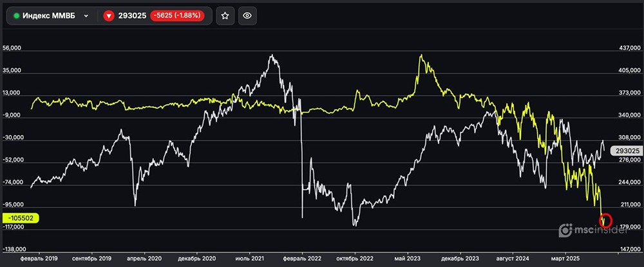The width and height of the screenshot is (644, 267).
Task: Click the 293025 price value in header
Action: tap(132, 16)
